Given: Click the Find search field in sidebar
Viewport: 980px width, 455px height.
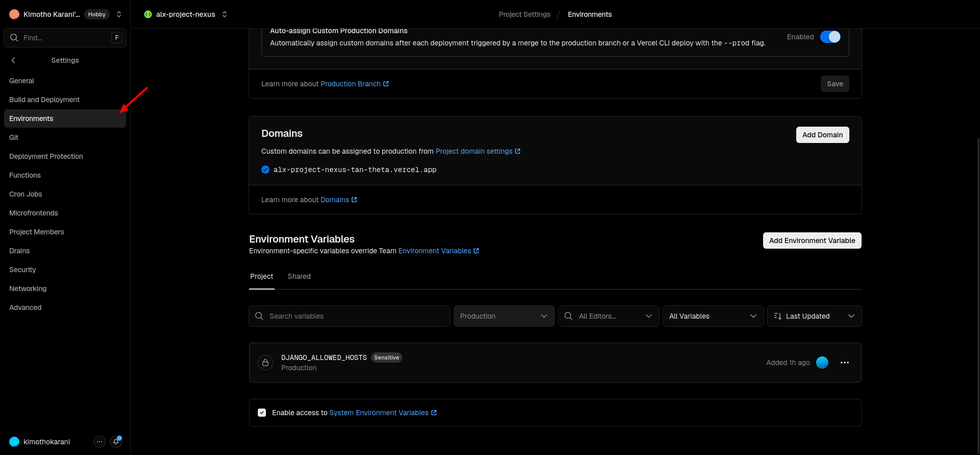Looking at the screenshot, I should 65,38.
